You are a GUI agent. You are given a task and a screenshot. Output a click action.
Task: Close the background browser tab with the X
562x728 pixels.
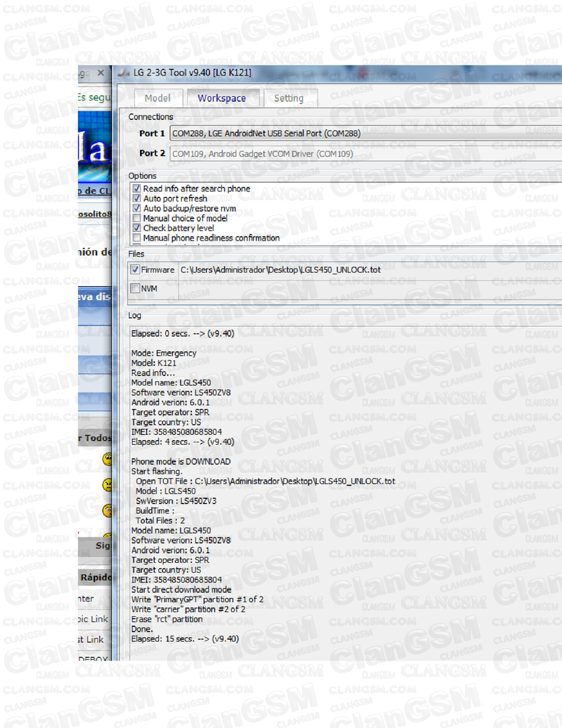click(x=100, y=73)
